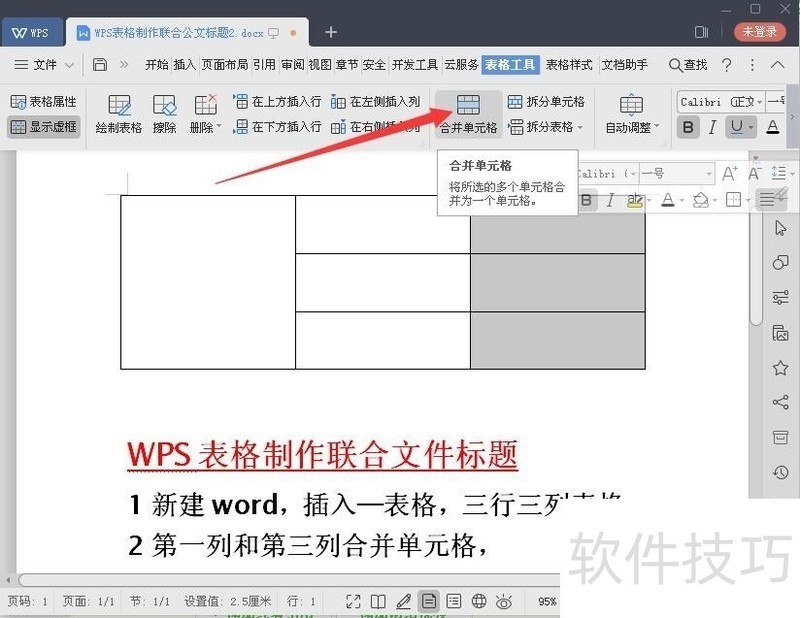
Task: Open the mini toolbar font size 一号 dropdown
Action: pos(709,174)
